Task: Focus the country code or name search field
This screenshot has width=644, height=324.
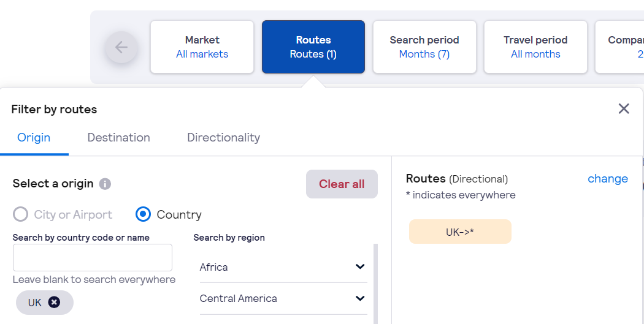Action: click(x=93, y=258)
